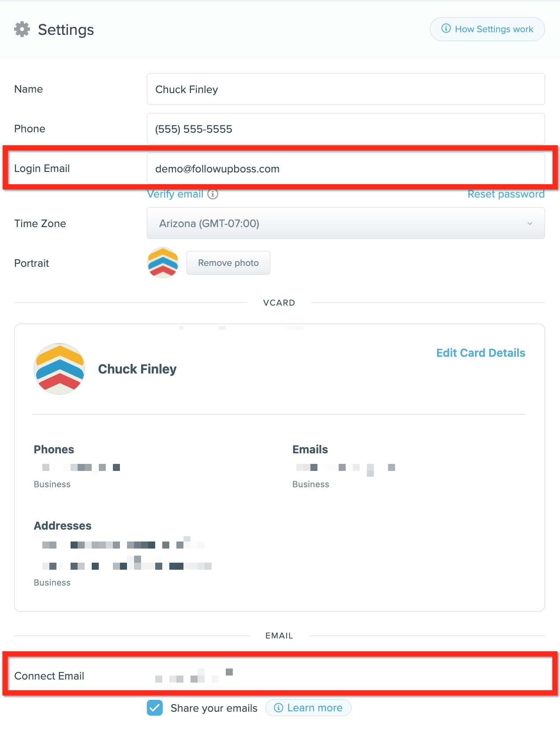Screen dimensions: 560x732
Task: Click the Verify email link
Action: coord(175,194)
